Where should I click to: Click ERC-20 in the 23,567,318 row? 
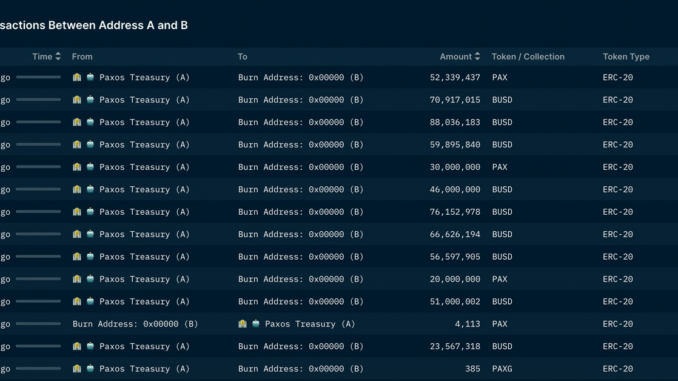618,346
